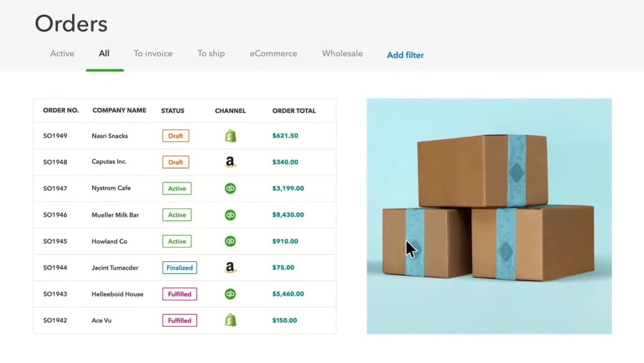644x363 pixels.
Task: Click the $5,460.00 order total
Action: pyautogui.click(x=288, y=294)
